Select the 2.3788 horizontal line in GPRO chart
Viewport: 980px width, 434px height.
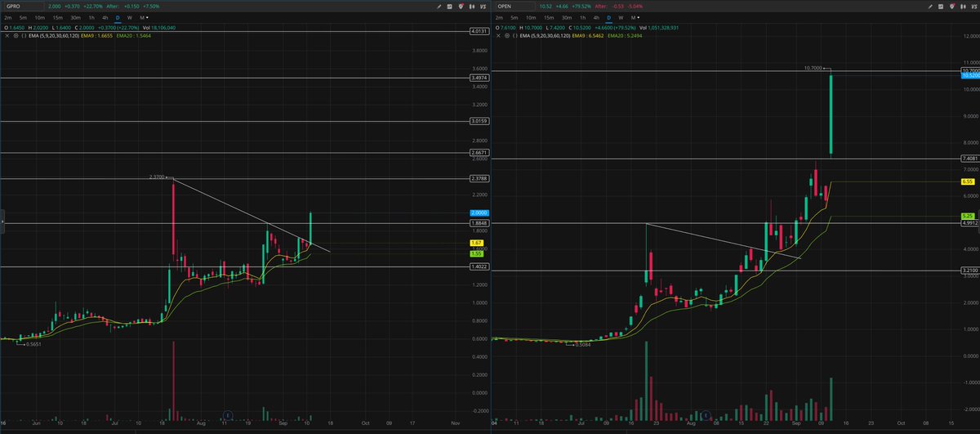point(235,178)
